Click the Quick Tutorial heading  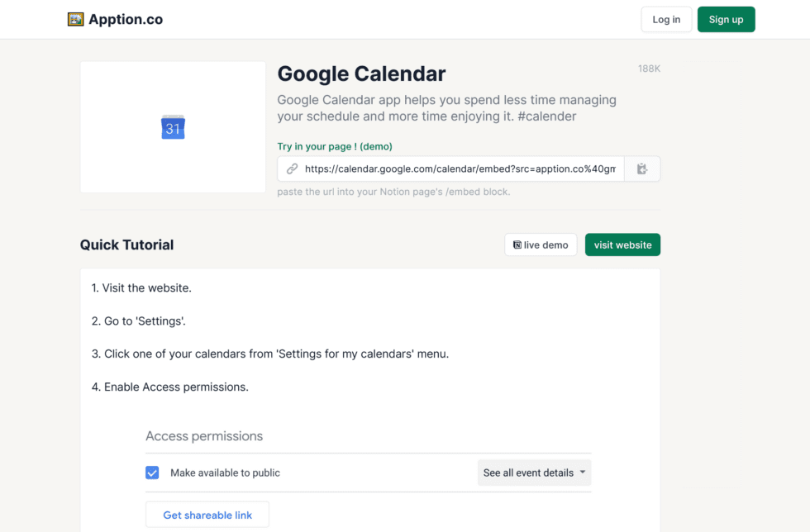126,245
